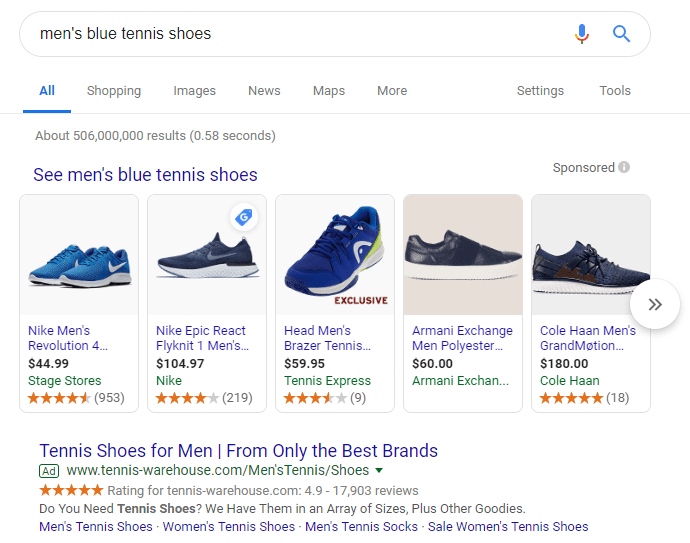Click the star rating with 953 reviews
The image size is (690, 543).
[x=76, y=398]
